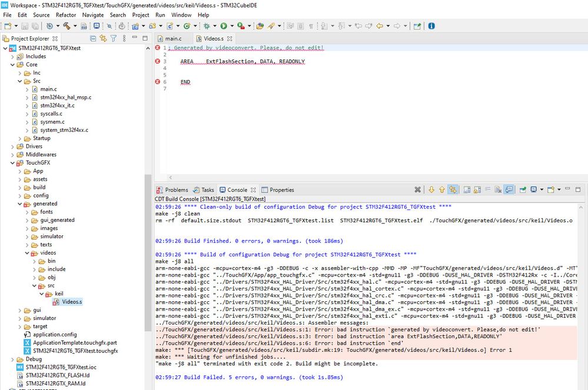Click the Build hammer toolbar icon
The width and height of the screenshot is (588, 390).
click(67, 26)
